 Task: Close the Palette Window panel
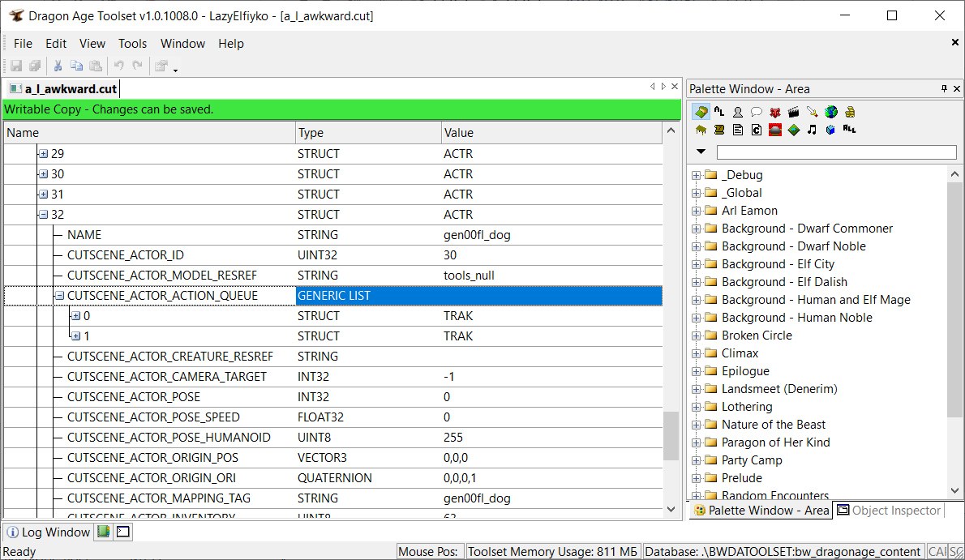[x=957, y=88]
